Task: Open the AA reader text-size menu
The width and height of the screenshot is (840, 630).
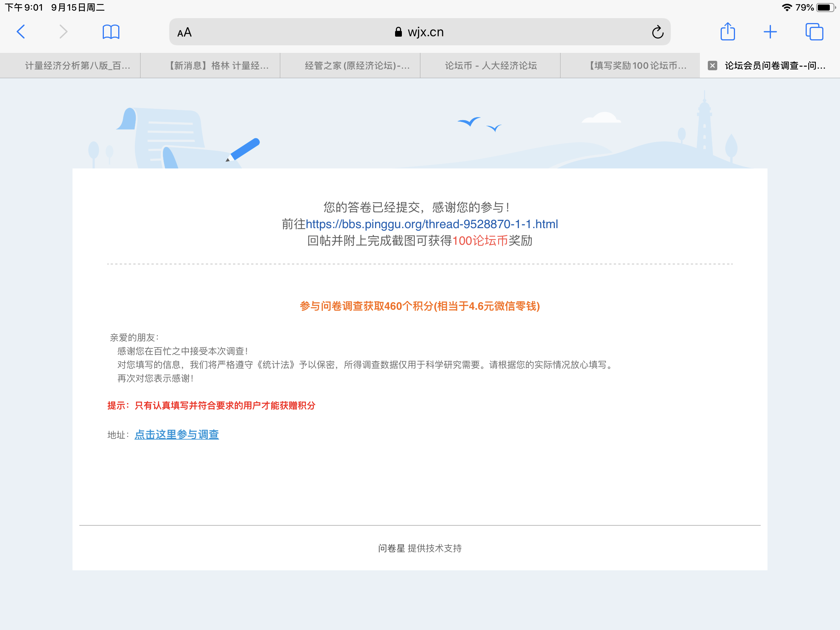Action: (x=185, y=32)
